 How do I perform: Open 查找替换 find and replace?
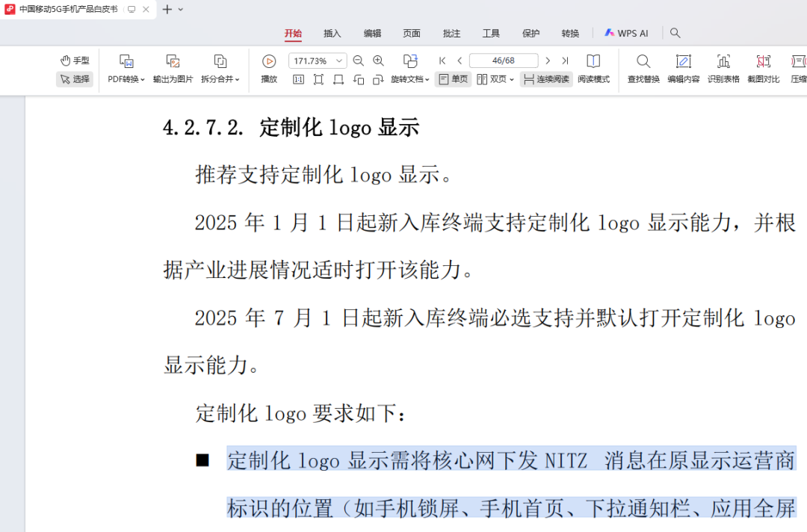643,69
